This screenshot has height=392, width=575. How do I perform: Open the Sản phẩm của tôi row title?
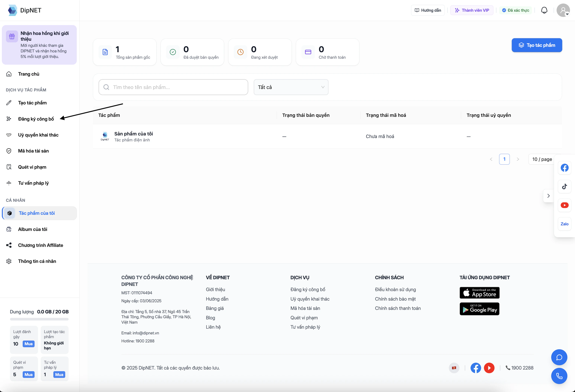(134, 134)
